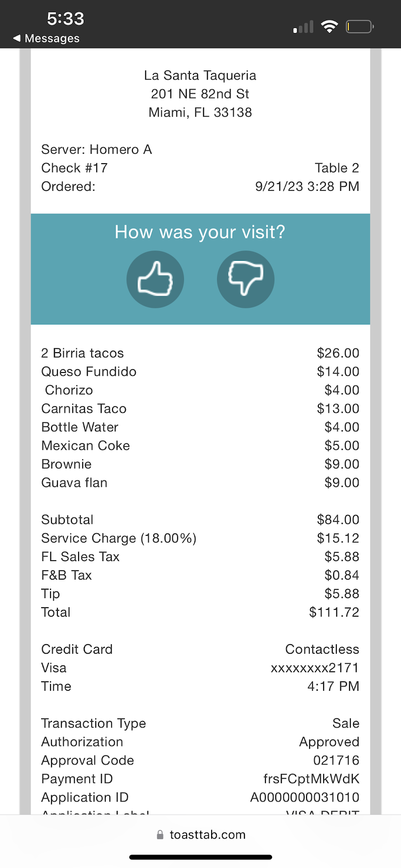Tap the How was your visit heading
The image size is (401, 868).
[x=200, y=232]
